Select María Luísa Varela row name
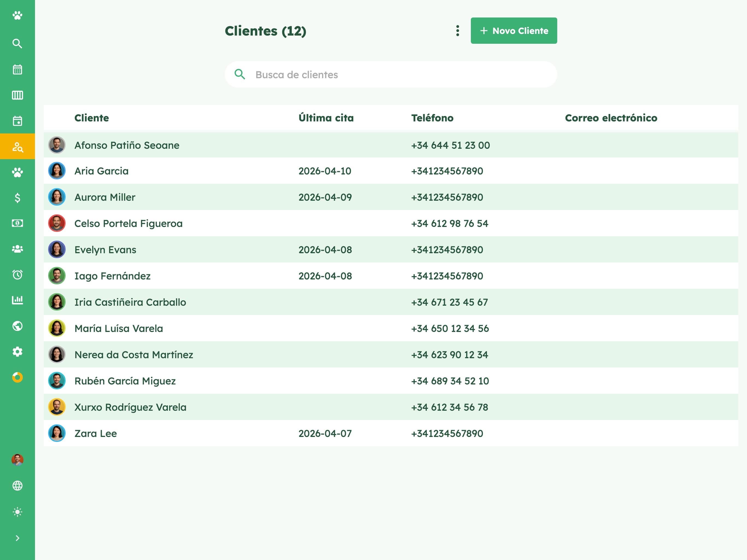 click(x=119, y=328)
